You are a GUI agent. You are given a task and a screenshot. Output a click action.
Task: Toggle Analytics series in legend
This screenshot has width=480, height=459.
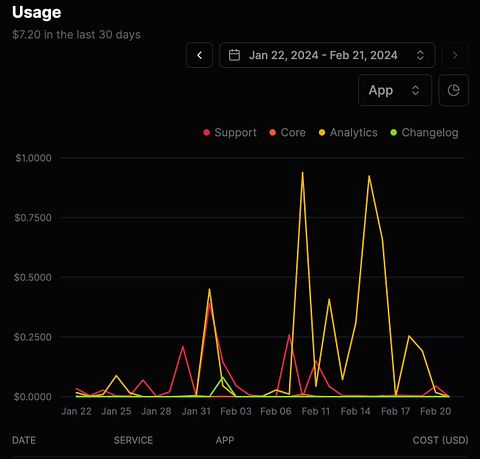pyautogui.click(x=348, y=133)
